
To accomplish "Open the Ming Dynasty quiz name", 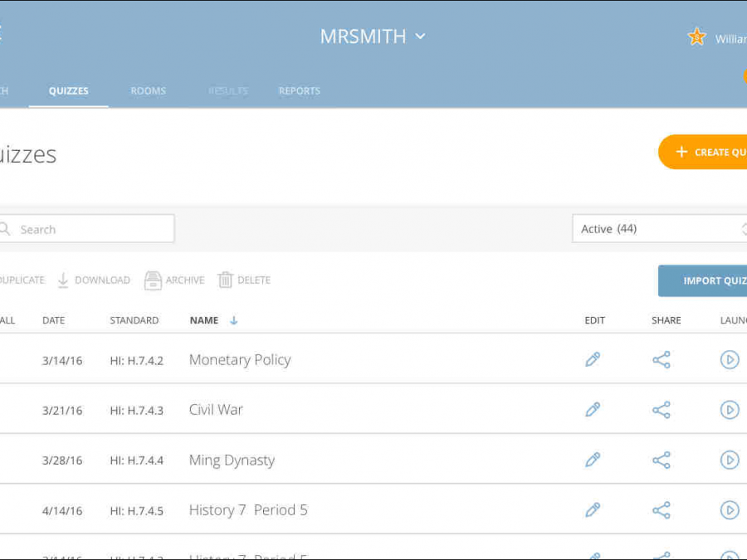I will 232,460.
